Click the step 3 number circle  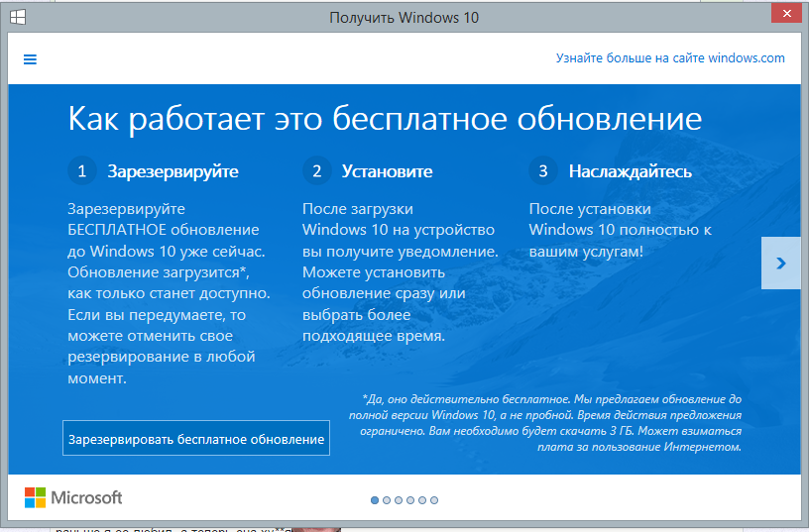(x=542, y=171)
